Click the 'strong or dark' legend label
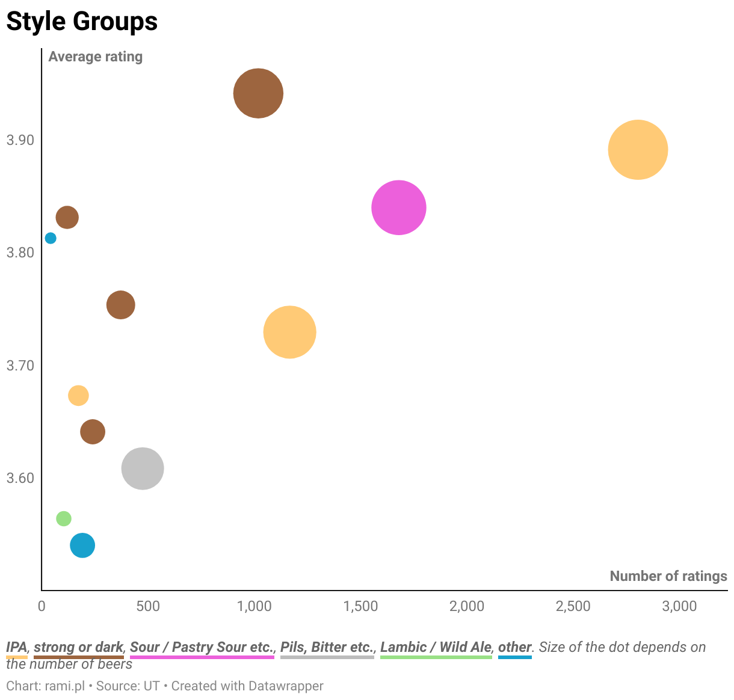The height and width of the screenshot is (700, 734). pos(78,647)
